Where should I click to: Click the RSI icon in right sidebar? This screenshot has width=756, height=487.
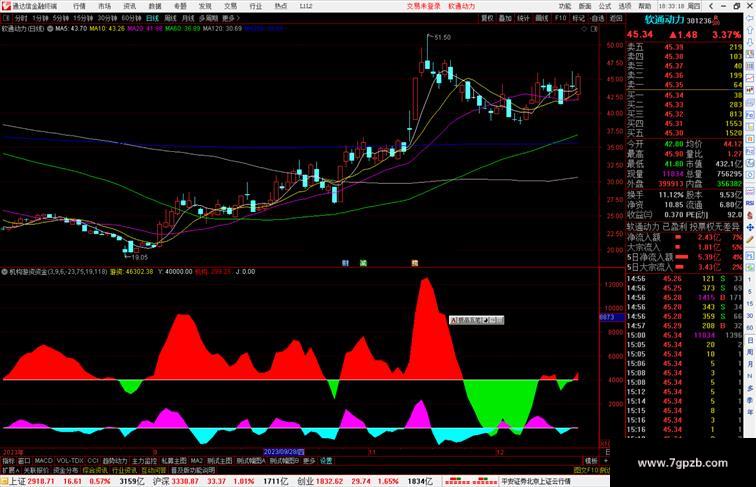pos(750,203)
